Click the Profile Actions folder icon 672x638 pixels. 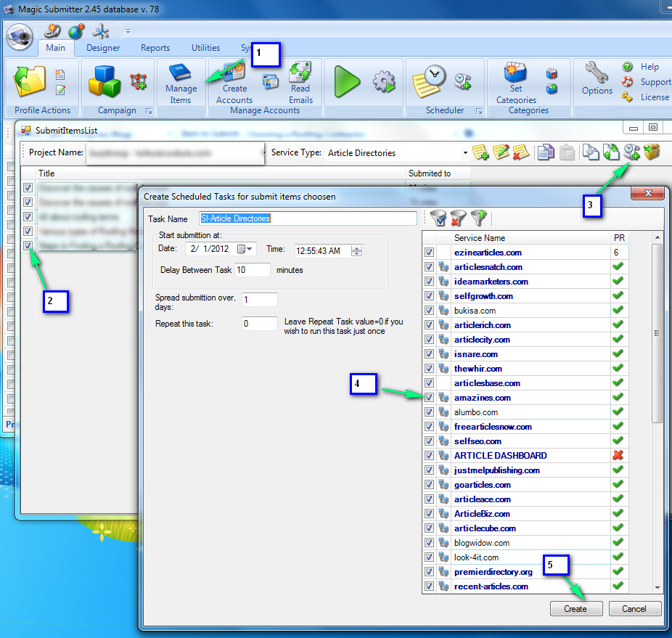point(30,81)
